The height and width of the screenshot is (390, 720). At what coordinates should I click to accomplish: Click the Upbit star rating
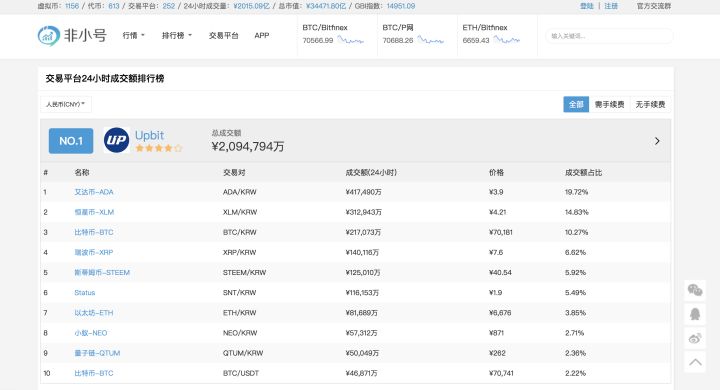click(159, 148)
